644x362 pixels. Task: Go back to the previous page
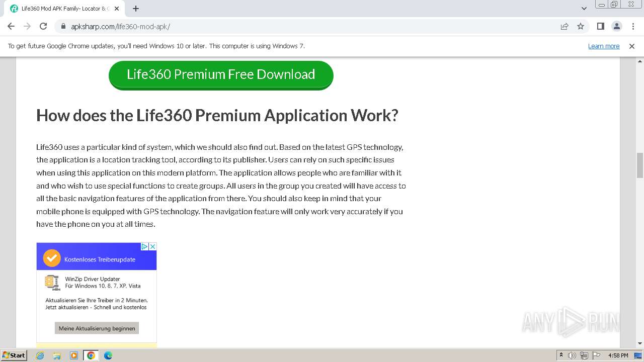[11, 26]
